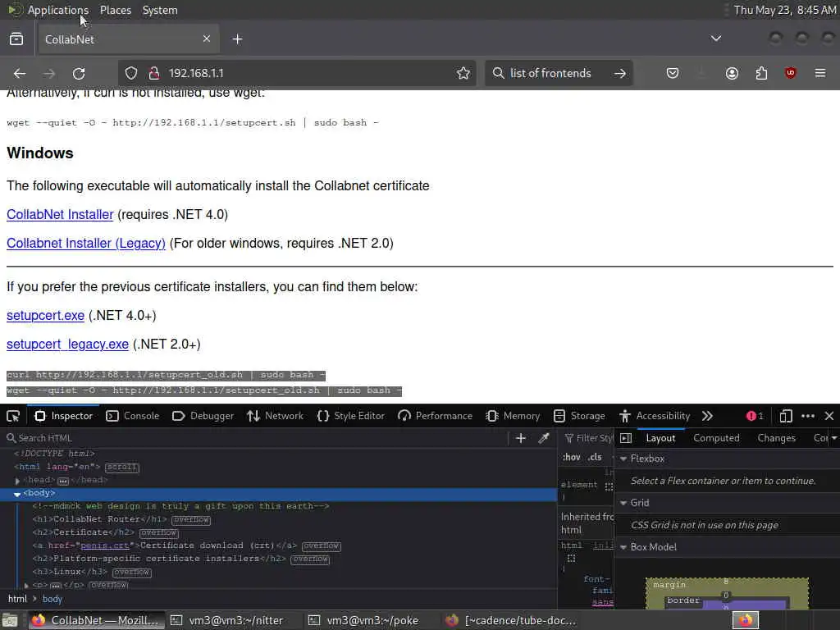Collapse the Grid section

pyautogui.click(x=623, y=503)
